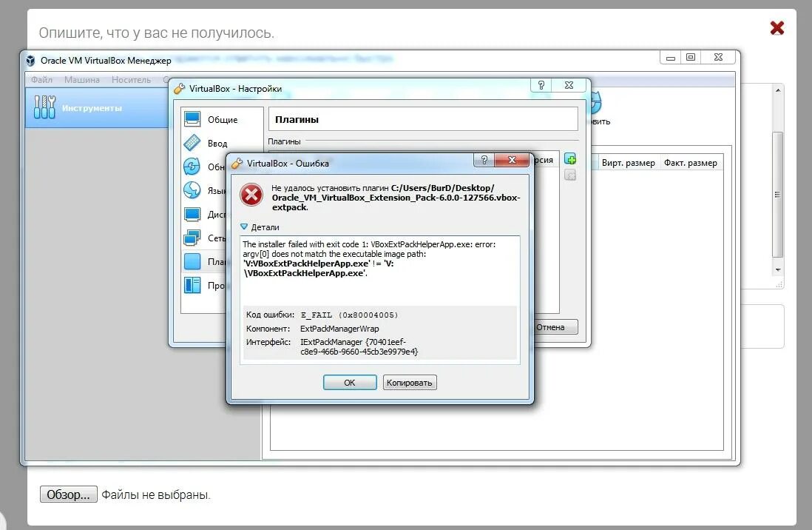Image resolution: width=812 pixels, height=530 pixels.
Task: Click the scroll down arrow on page scrollbar
Action: coord(777,270)
